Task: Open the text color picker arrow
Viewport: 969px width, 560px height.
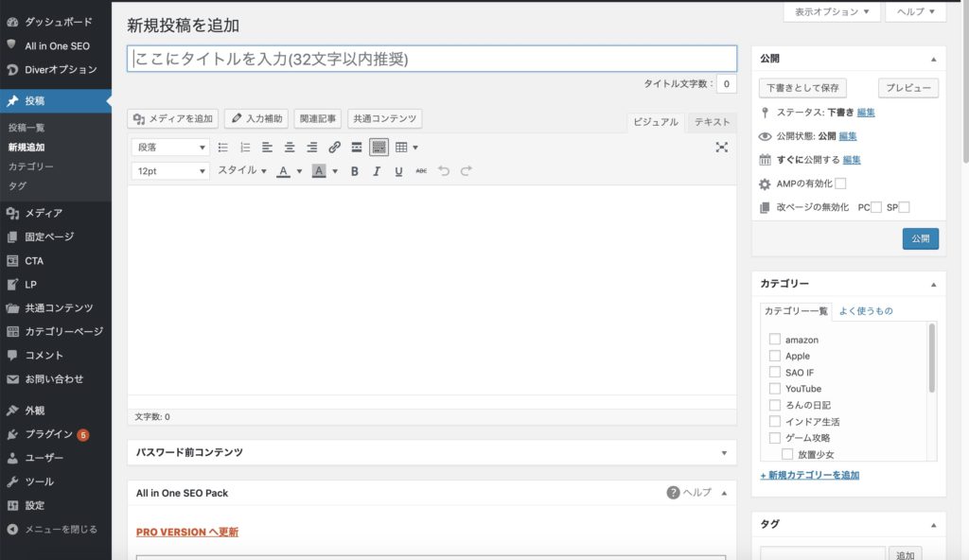Action: [x=299, y=171]
